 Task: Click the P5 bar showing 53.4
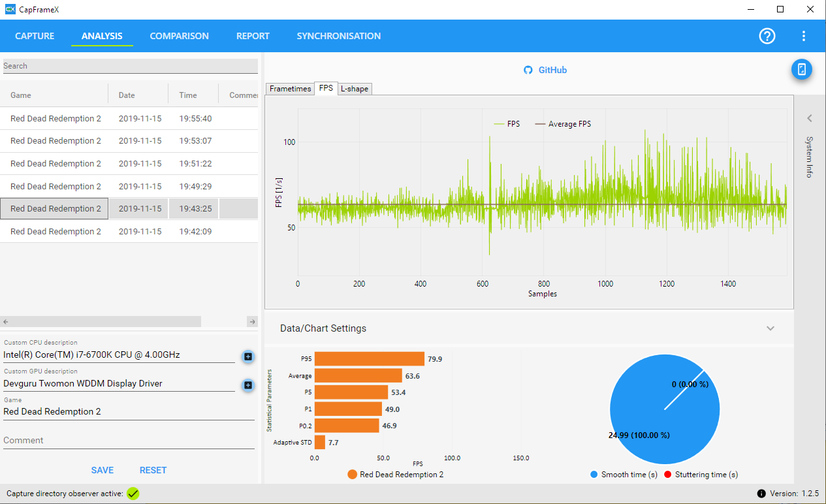(351, 392)
